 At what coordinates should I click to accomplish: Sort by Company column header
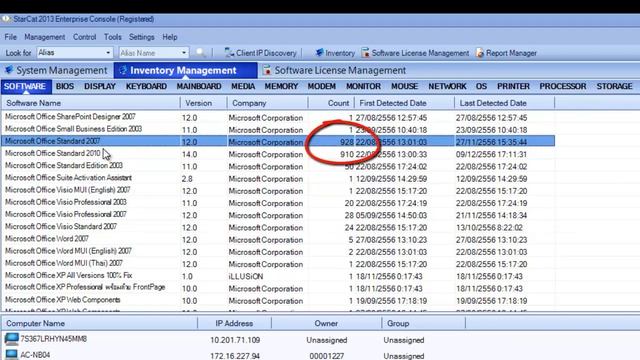pos(267,103)
